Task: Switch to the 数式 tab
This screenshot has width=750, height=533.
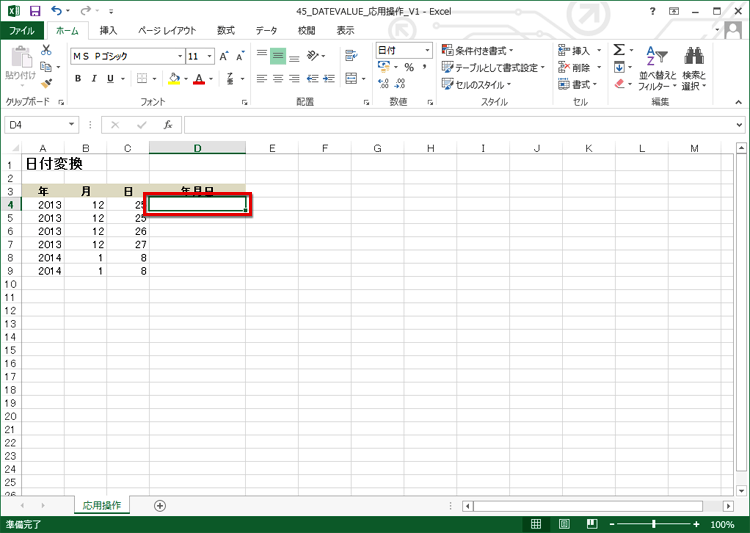Action: tap(226, 31)
